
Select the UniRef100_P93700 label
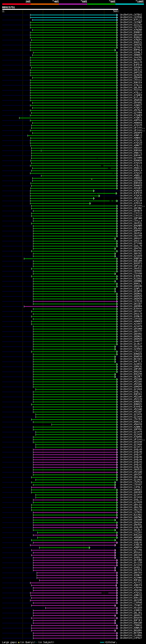click(x=131, y=90)
